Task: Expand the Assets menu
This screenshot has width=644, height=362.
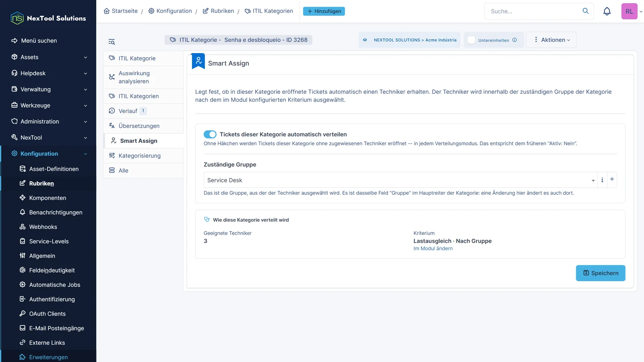Action: 48,57
